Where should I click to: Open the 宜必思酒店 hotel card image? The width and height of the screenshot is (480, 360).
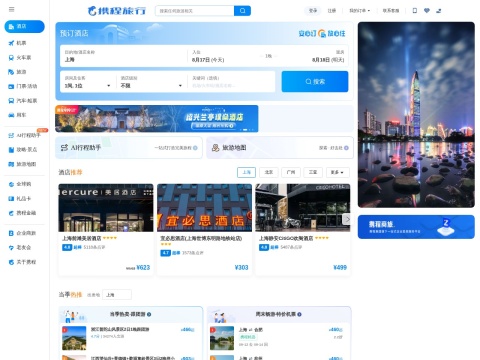coord(204,208)
